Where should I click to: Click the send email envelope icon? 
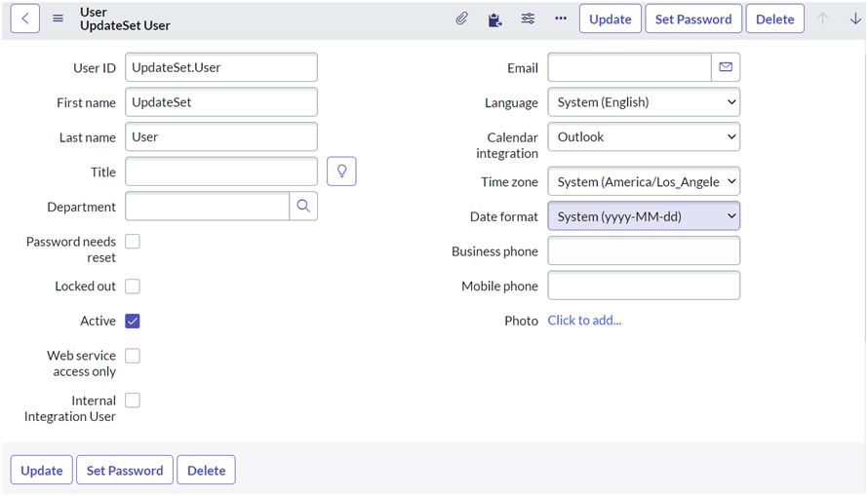coord(726,67)
